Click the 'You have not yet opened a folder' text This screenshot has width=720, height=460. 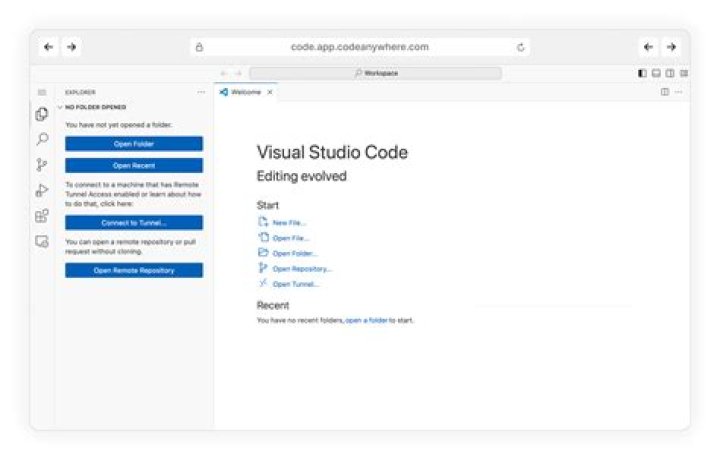[119, 125]
